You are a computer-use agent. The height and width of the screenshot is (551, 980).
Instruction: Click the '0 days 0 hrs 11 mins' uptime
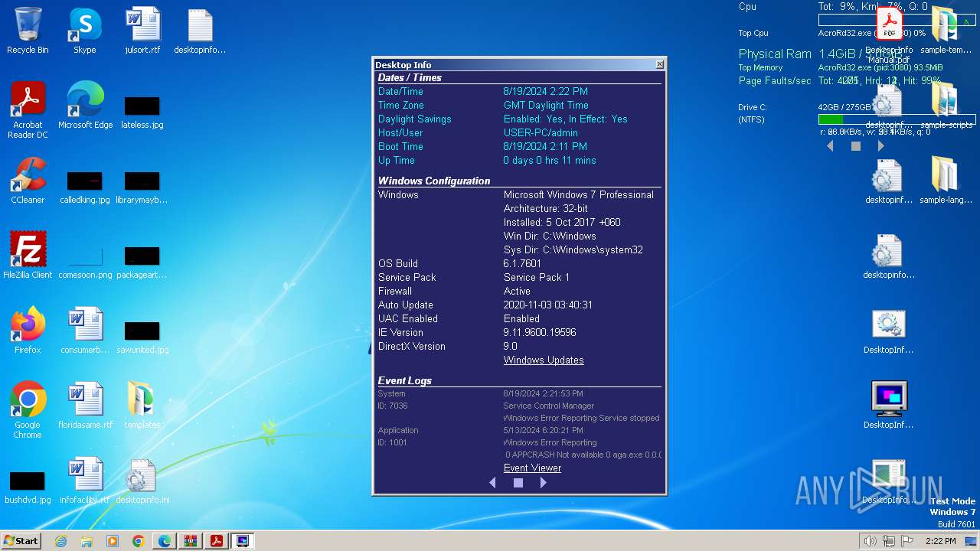pyautogui.click(x=550, y=161)
